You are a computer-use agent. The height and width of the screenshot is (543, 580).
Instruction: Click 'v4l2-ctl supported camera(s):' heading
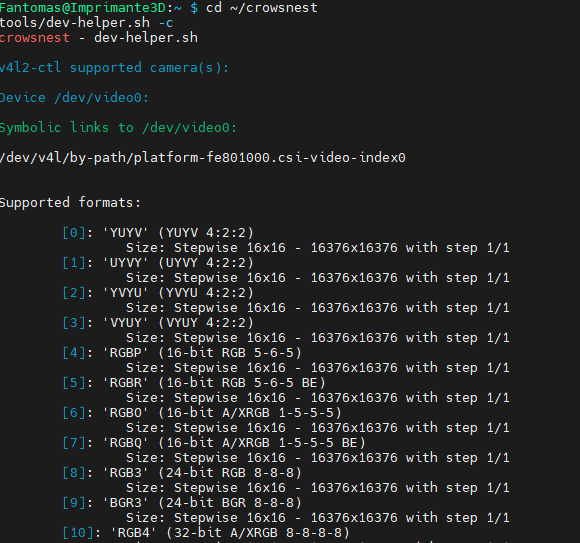pyautogui.click(x=114, y=68)
